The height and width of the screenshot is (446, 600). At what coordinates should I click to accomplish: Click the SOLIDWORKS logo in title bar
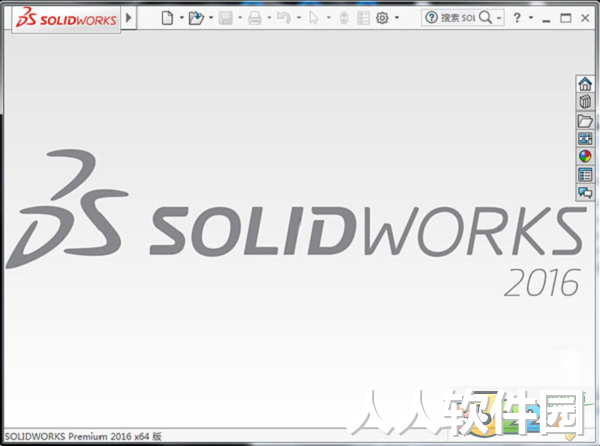pos(66,18)
